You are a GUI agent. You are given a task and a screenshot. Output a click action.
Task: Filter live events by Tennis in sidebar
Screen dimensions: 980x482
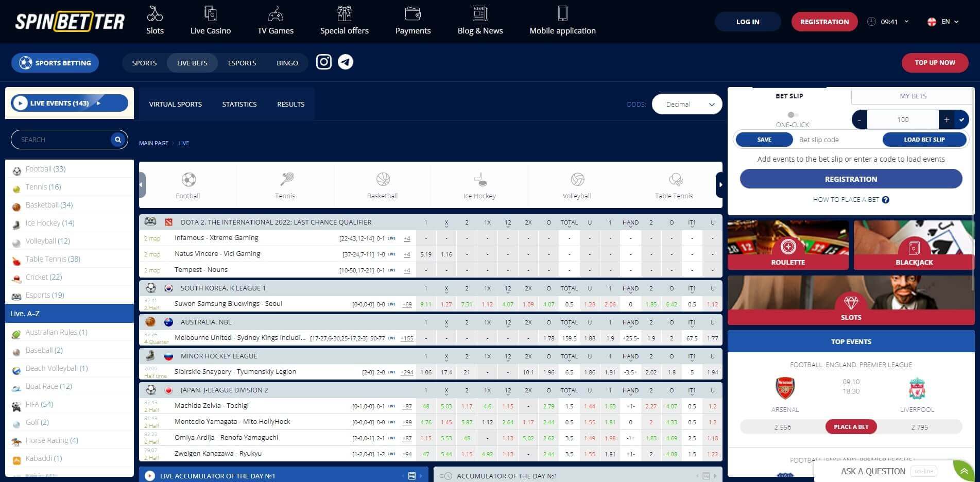coord(43,186)
